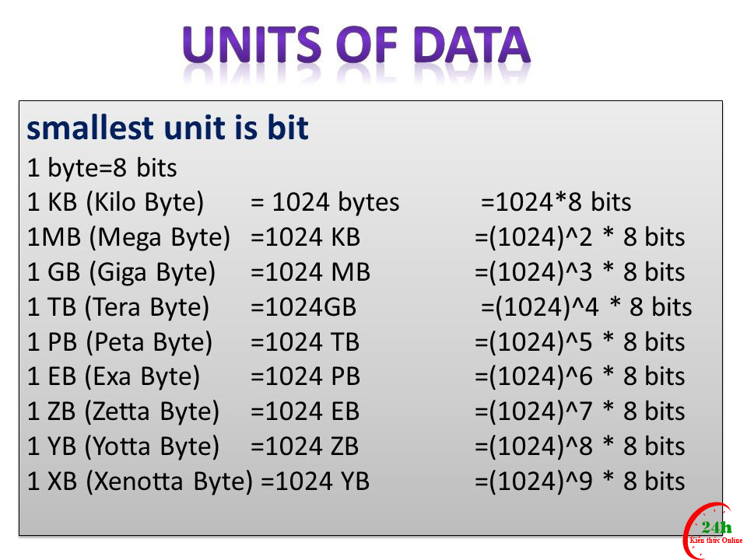Click '=1024 KB' value

coord(305,237)
